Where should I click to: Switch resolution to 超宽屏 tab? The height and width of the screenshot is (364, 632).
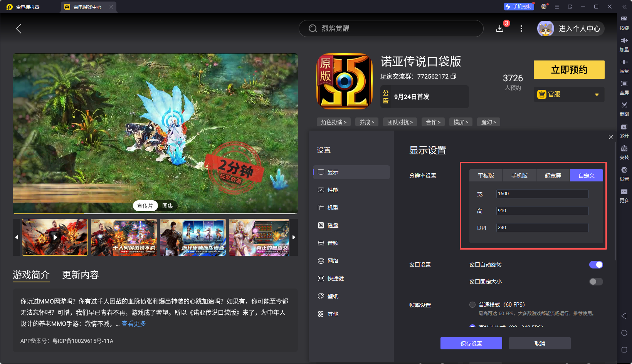553,175
